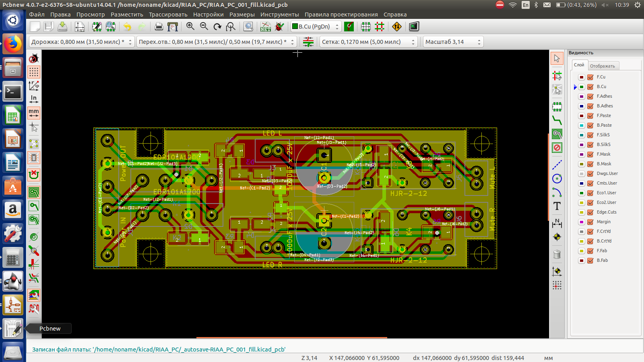Click the Undo arrow icon

127,27
